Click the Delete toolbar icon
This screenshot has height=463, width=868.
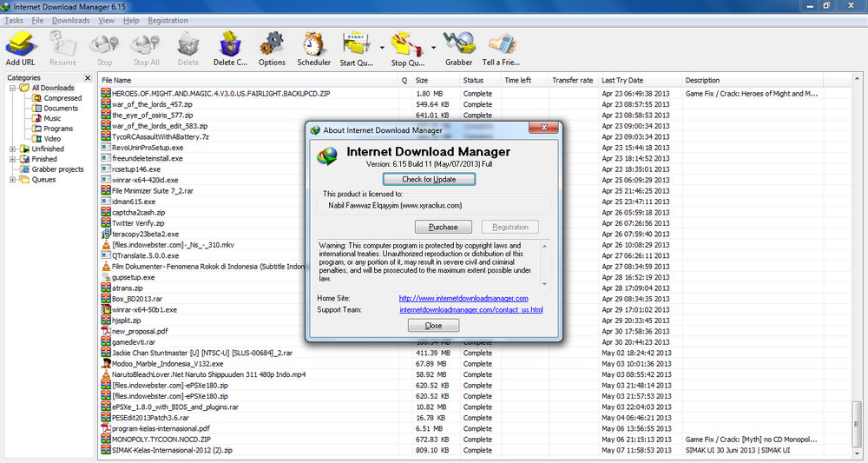pyautogui.click(x=188, y=44)
